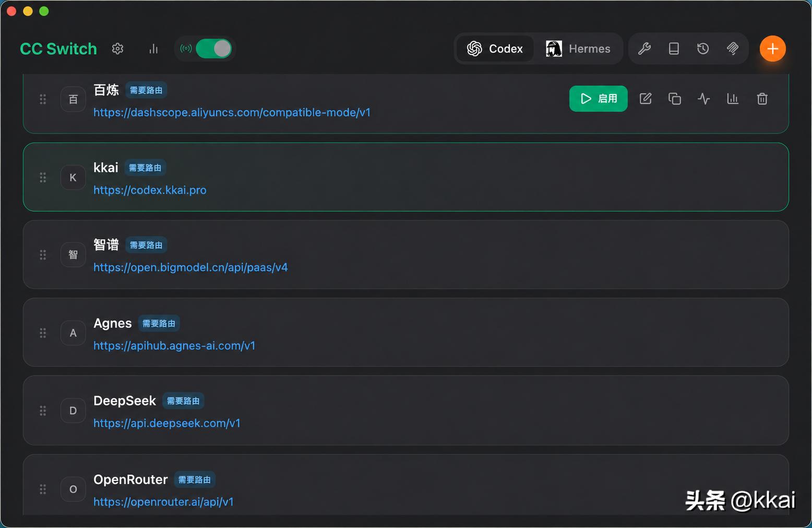This screenshot has width=812, height=528.
Task: Click the 需要路由 tag beside OpenRouter
Action: pos(195,479)
